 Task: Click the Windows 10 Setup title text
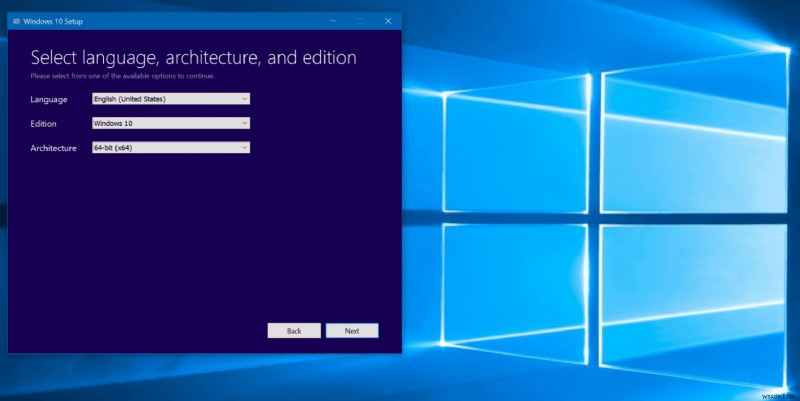click(x=53, y=21)
